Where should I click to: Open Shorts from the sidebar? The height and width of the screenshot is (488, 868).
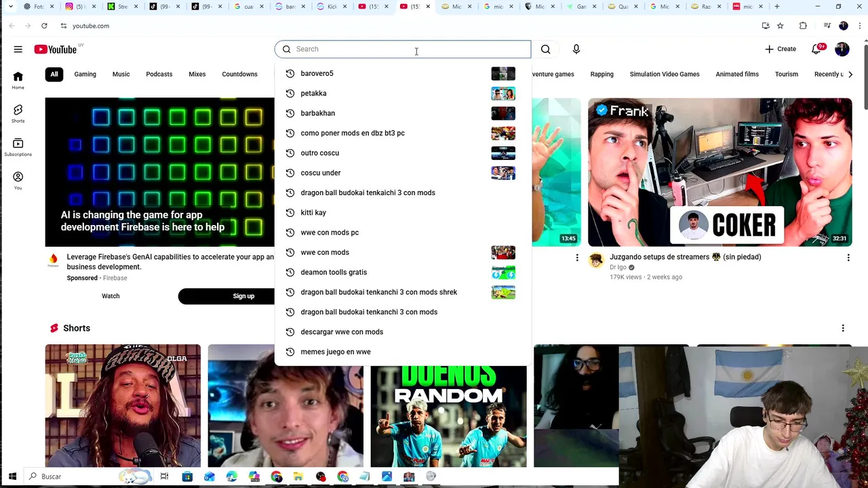18,113
